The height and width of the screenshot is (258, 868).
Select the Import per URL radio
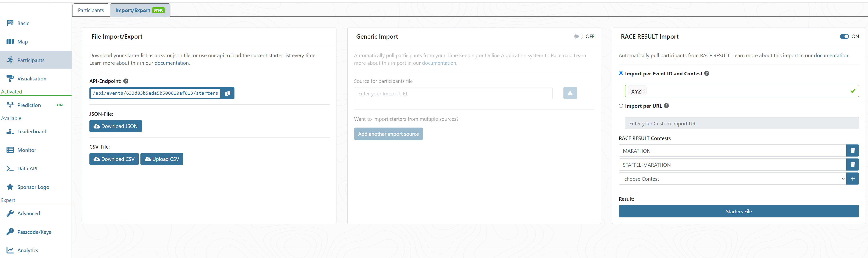coord(621,106)
